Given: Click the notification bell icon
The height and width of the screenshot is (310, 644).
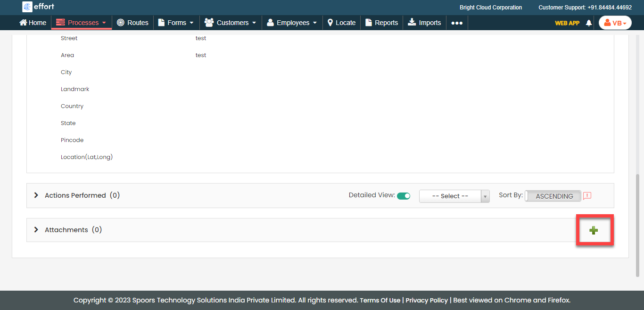Looking at the screenshot, I should coord(588,23).
